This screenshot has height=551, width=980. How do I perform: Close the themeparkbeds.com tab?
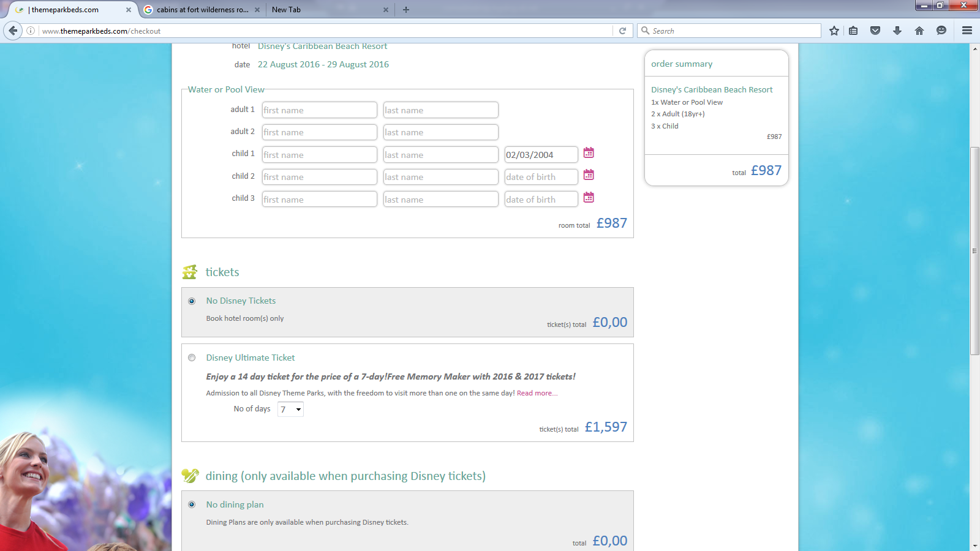tap(129, 10)
